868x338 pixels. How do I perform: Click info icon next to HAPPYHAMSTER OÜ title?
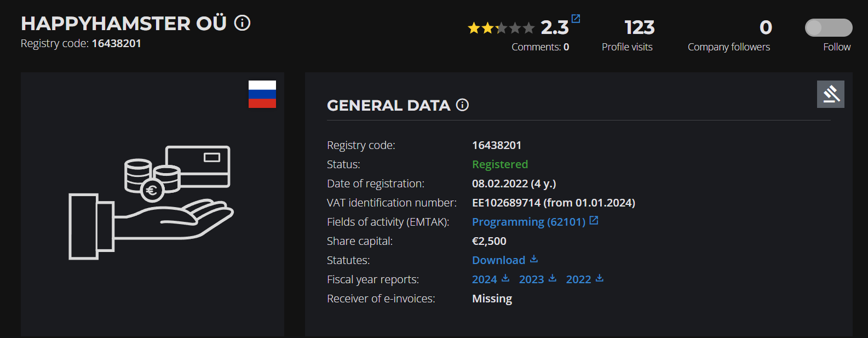242,23
